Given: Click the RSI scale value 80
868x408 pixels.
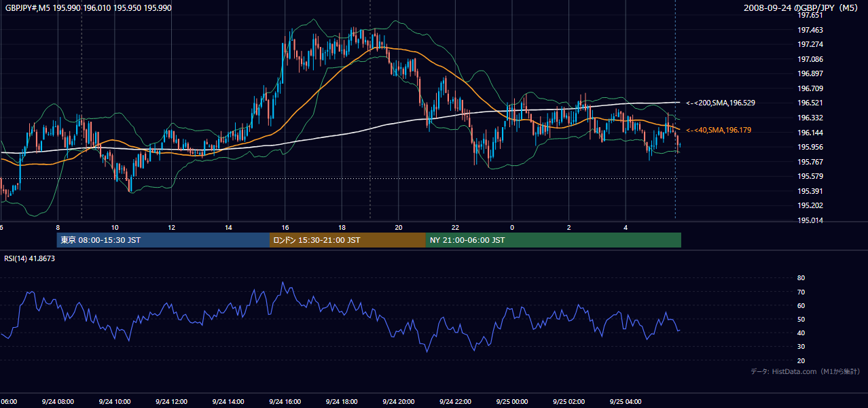Looking at the screenshot, I should 801,278.
